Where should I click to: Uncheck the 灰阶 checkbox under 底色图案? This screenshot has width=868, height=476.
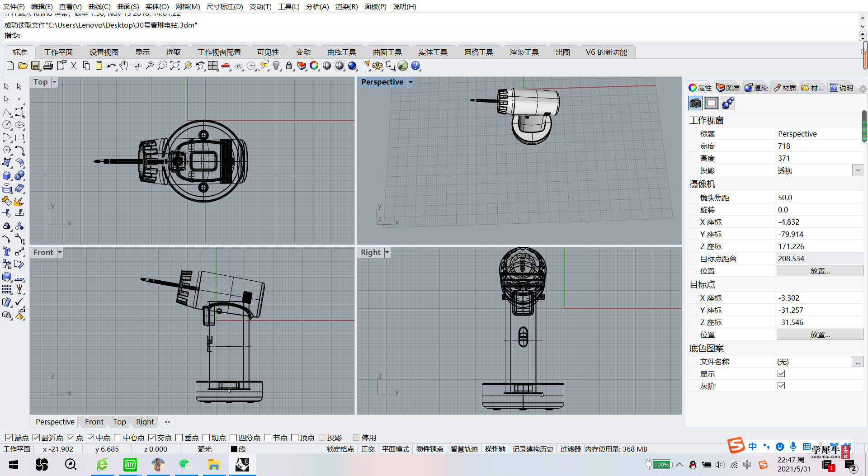[x=781, y=386]
